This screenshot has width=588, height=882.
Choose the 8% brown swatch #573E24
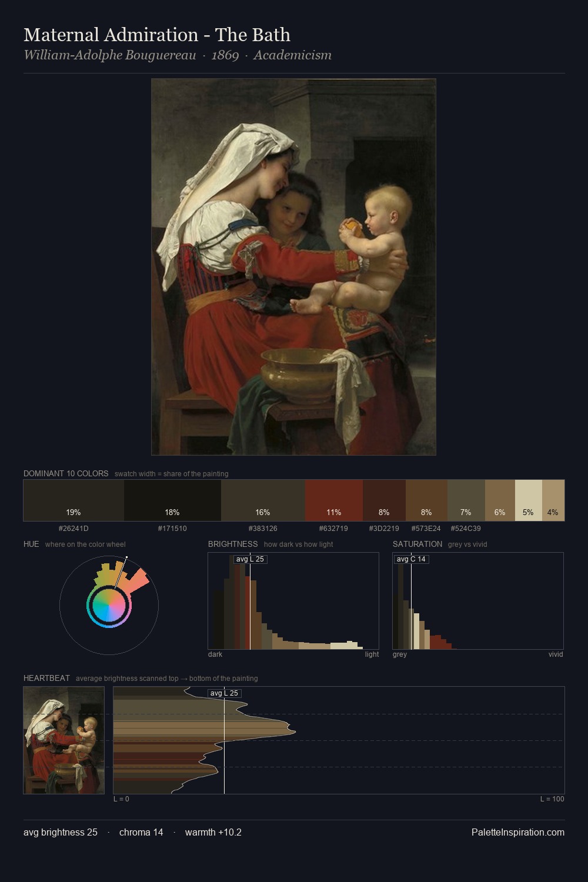pyautogui.click(x=426, y=500)
